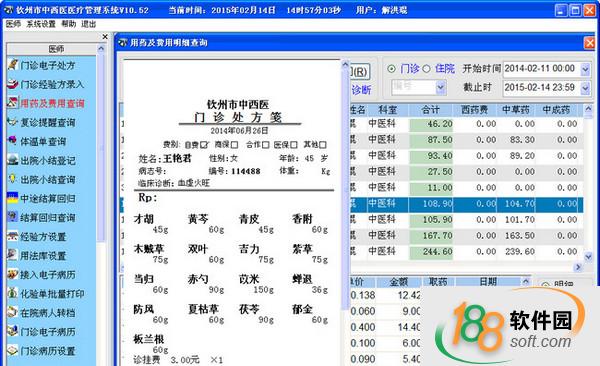
Task: Click the 金额 column header in detail table
Action: (x=399, y=282)
